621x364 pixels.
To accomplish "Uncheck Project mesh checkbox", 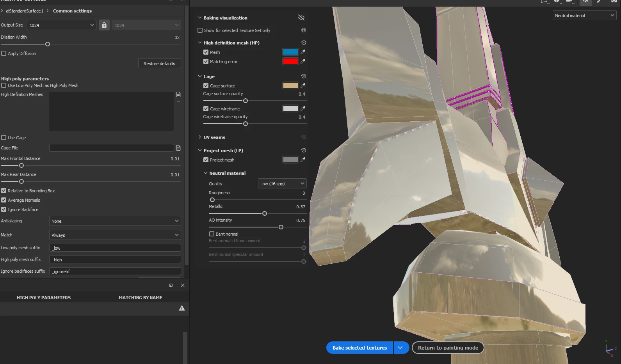I will 206,160.
